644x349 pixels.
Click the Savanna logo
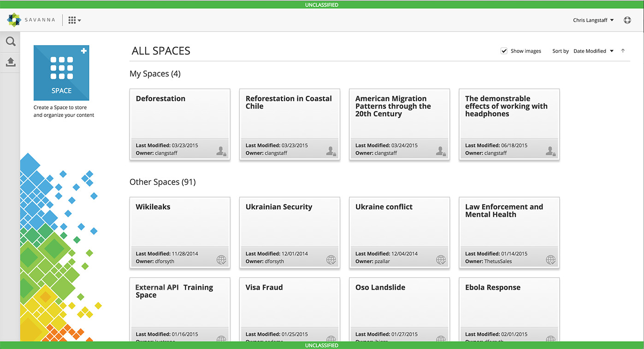[31, 20]
